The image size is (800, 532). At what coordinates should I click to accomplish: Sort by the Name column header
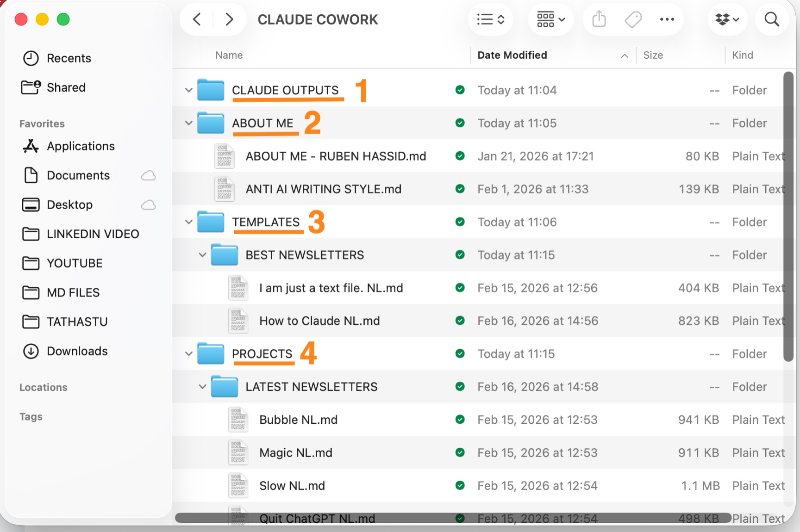[229, 55]
